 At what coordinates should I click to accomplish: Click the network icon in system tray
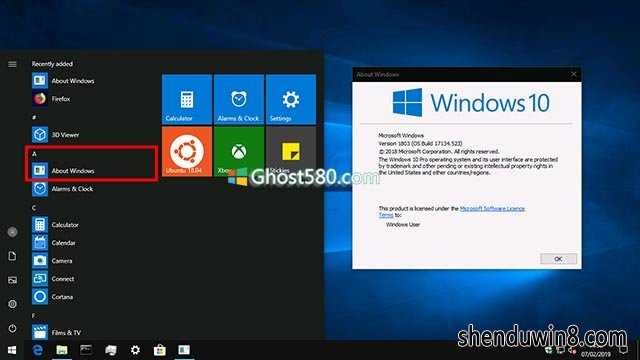tap(560, 351)
